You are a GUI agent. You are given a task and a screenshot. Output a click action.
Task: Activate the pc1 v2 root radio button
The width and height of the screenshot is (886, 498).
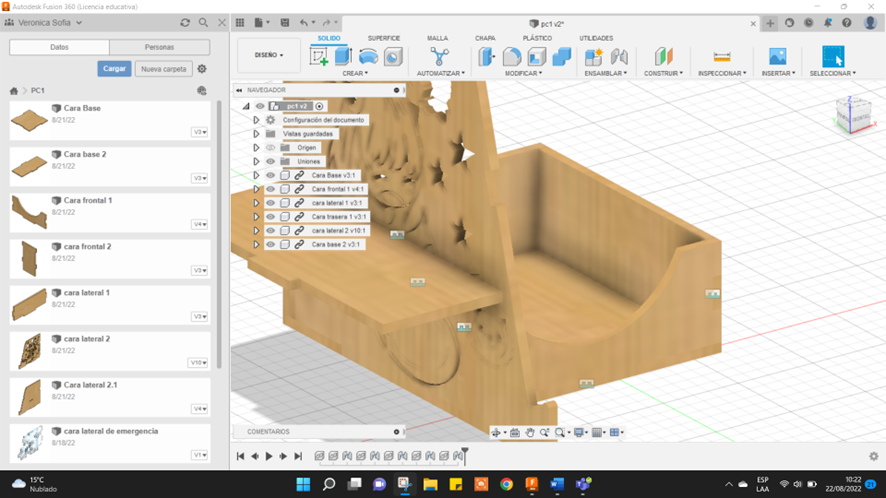pos(319,106)
